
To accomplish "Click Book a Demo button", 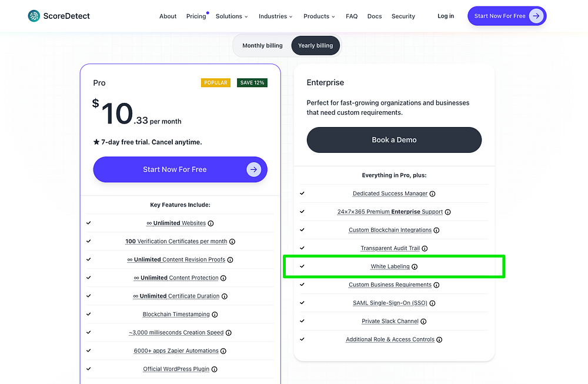I will 394,140.
